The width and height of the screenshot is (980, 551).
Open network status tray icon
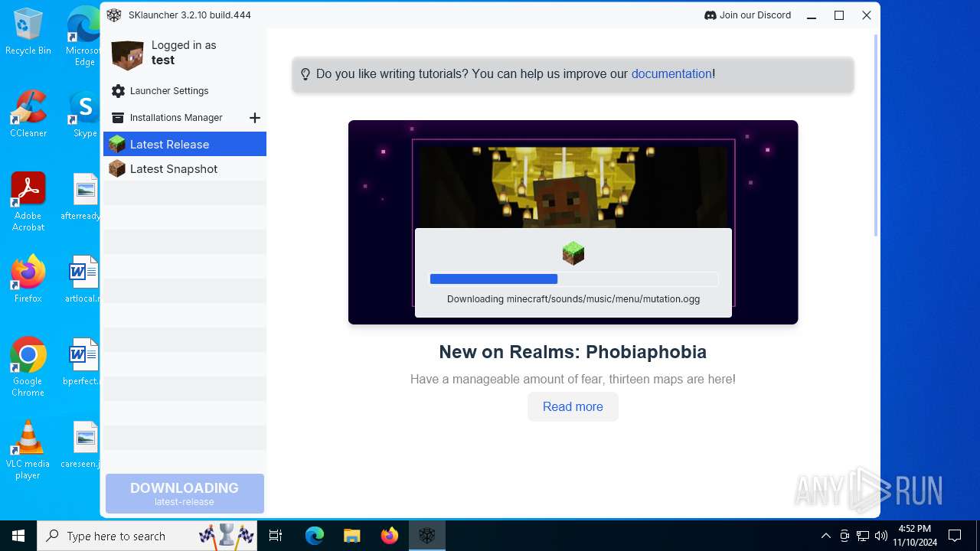863,536
